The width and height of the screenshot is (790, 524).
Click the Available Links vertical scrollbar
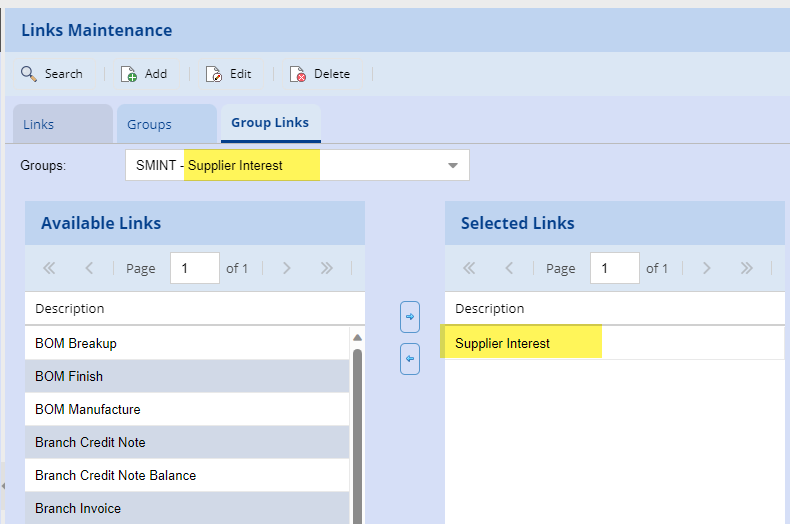point(357,430)
